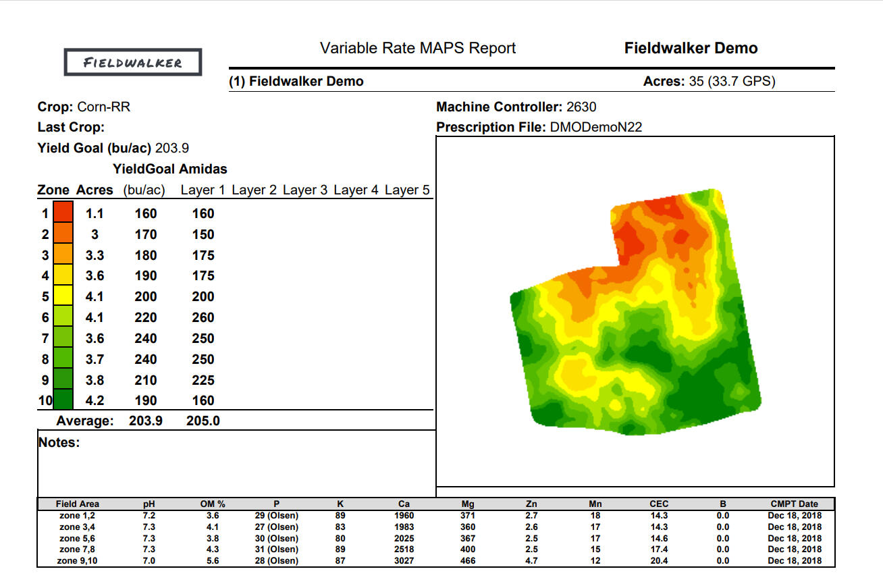This screenshot has width=883, height=588.
Task: Click the Layer 5 column header
Action: tap(407, 190)
